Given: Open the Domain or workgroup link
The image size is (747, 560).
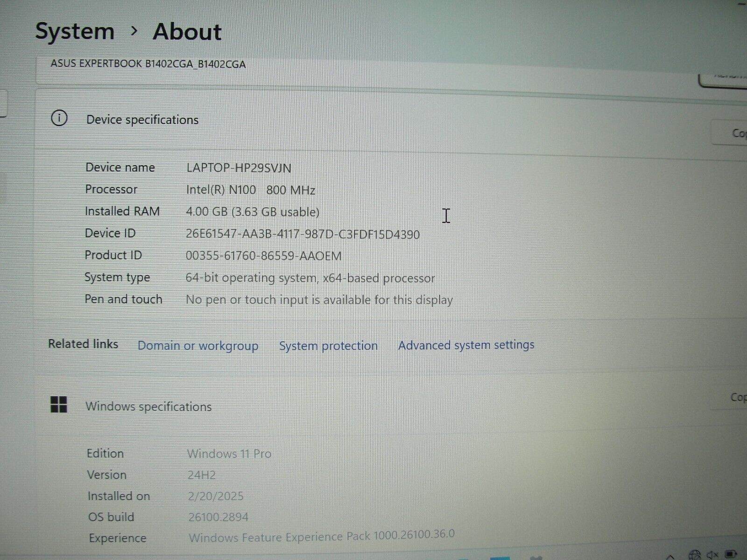Looking at the screenshot, I should [x=198, y=345].
